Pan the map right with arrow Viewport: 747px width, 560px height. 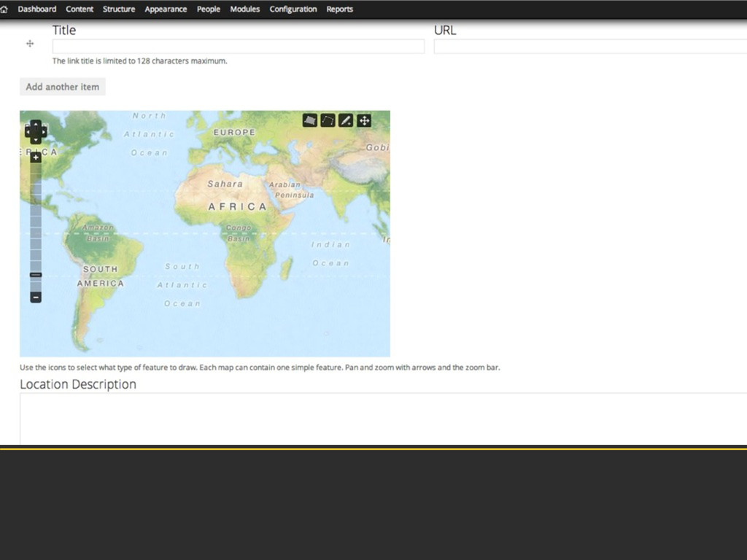coord(44,132)
